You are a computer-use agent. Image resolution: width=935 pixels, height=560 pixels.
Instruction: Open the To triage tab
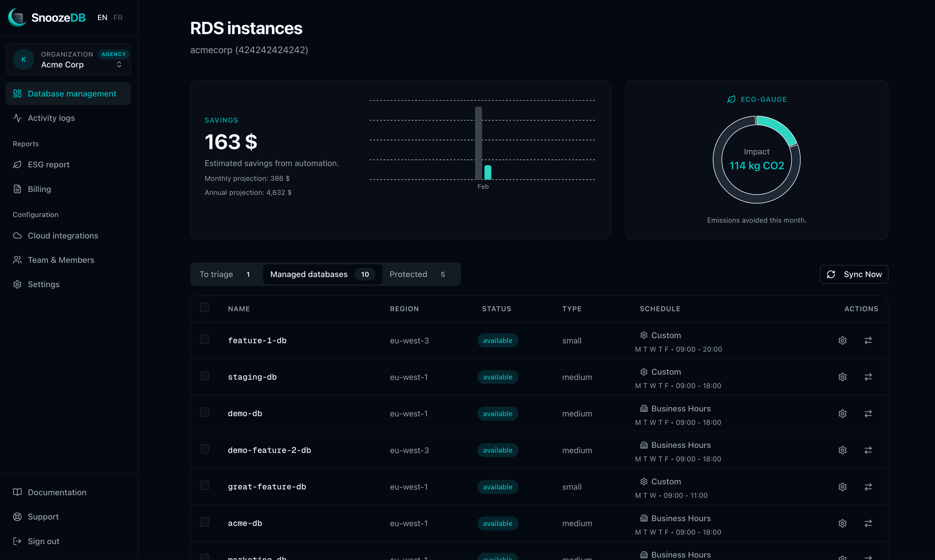(225, 274)
